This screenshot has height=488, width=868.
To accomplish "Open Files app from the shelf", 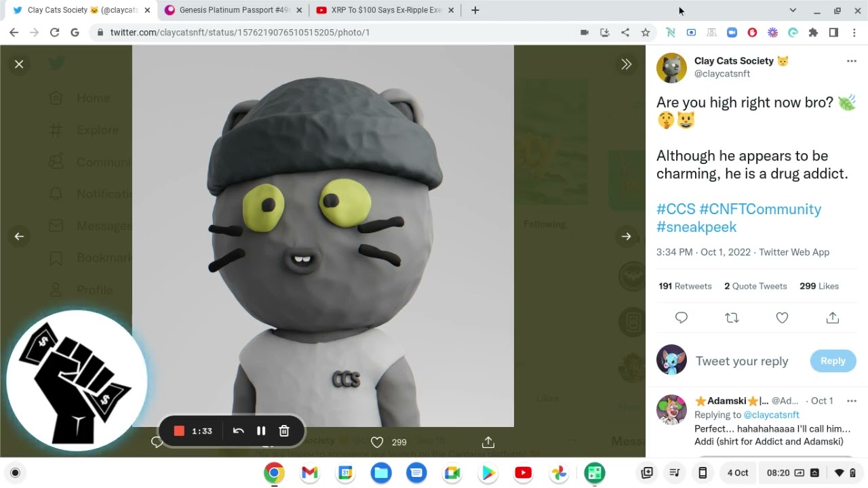I will click(x=381, y=473).
